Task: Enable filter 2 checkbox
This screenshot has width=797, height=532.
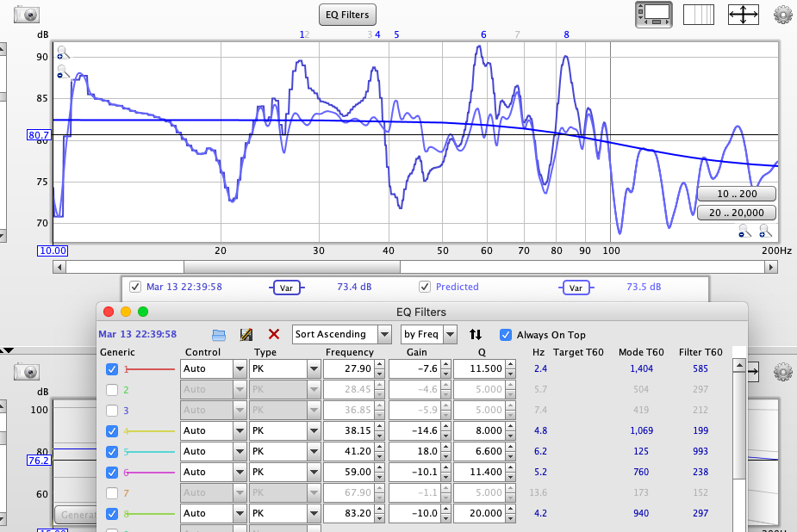Action: click(x=112, y=390)
